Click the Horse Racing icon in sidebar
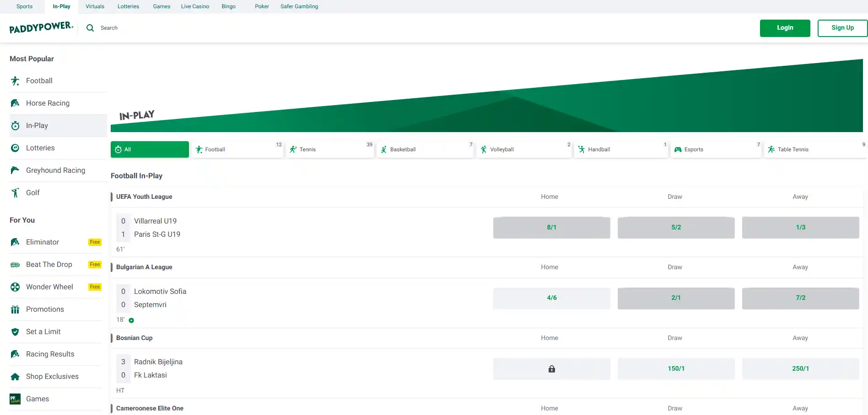 click(15, 103)
